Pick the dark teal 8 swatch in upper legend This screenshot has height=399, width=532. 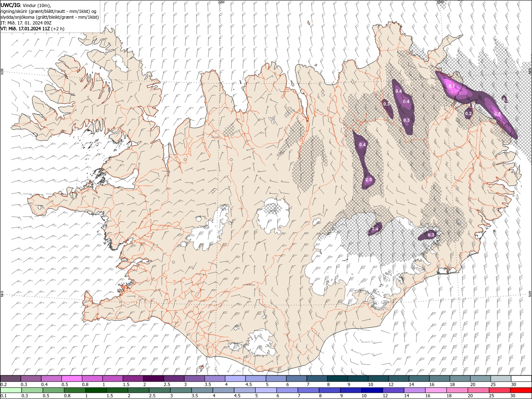(337, 379)
